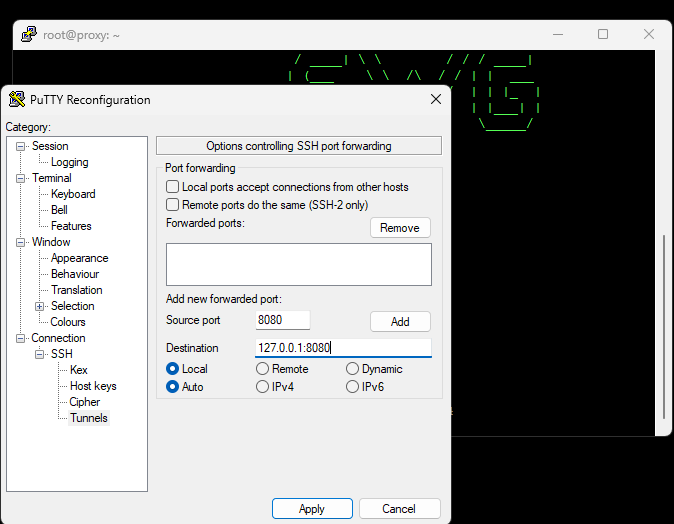Collapse the Session tree node

20,146
